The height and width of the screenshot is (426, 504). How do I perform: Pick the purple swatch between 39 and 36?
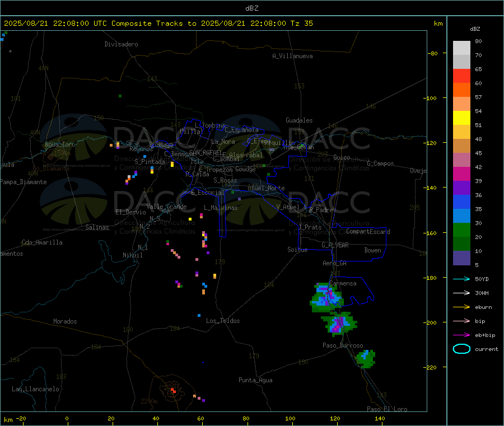461,188
